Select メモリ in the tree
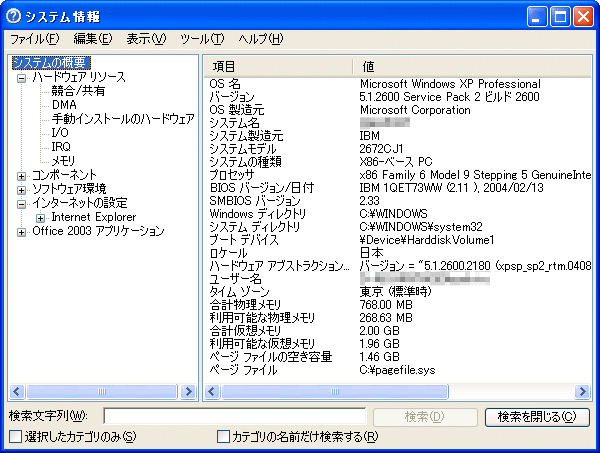The image size is (600, 453). click(x=63, y=161)
